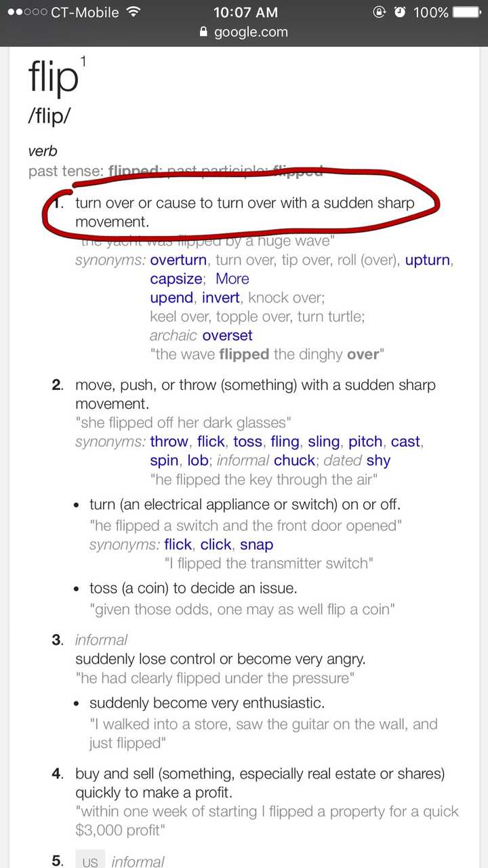Tap the padlock icon beside google.com
This screenshot has width=488, height=868.
click(x=203, y=32)
